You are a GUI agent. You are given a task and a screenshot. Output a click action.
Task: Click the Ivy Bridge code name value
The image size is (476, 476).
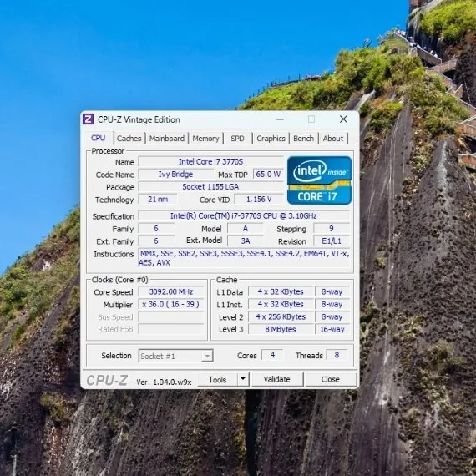point(175,175)
